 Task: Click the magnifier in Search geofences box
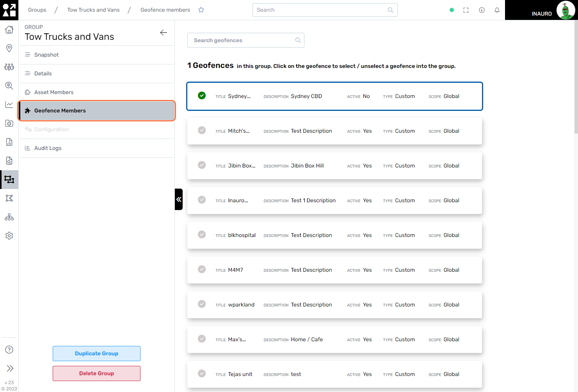[x=298, y=40]
